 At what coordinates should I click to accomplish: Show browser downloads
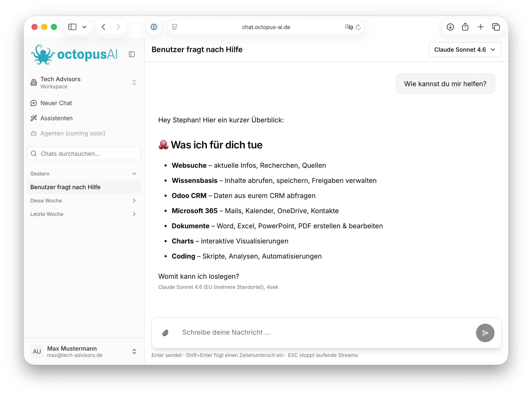click(450, 27)
